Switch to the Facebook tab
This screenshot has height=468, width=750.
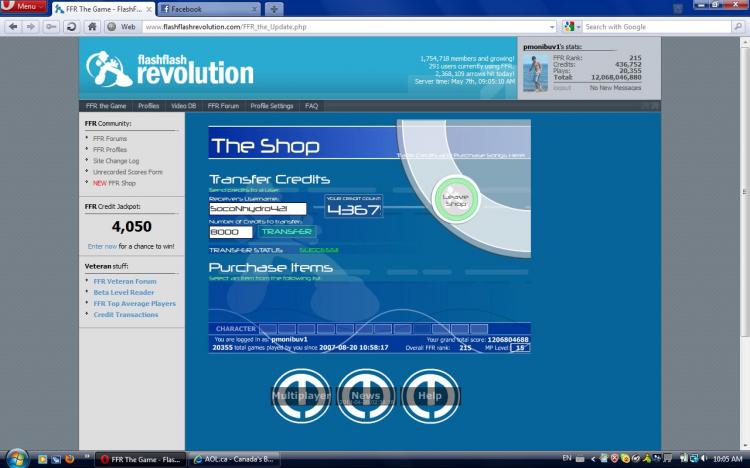click(x=209, y=9)
